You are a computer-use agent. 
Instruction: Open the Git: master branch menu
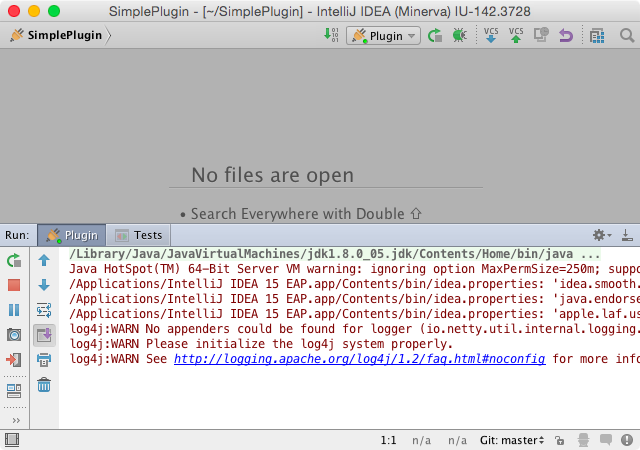512,440
